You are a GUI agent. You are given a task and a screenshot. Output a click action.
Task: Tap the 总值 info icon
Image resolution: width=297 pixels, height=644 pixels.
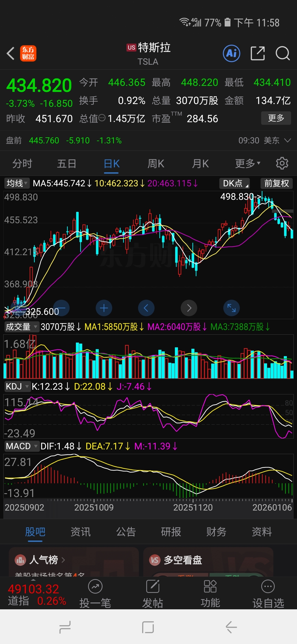click(x=102, y=118)
